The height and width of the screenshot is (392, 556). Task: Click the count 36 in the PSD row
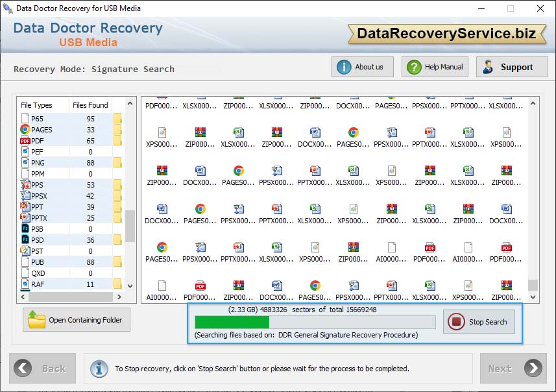coord(90,240)
